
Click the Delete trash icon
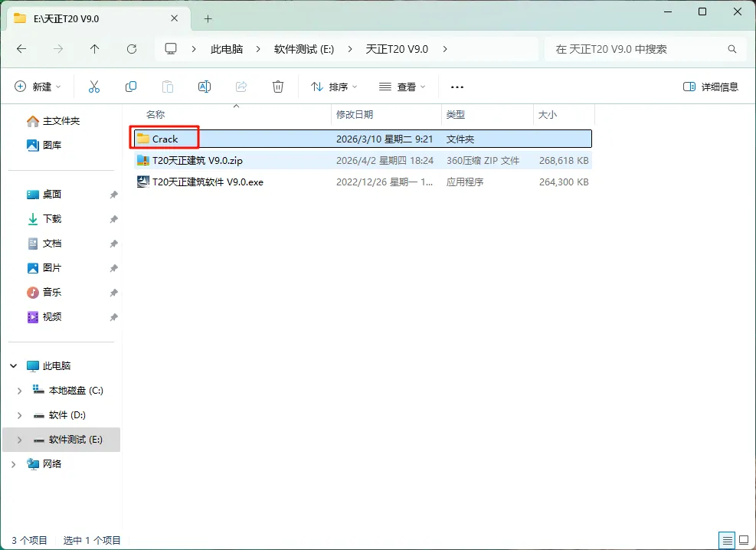tap(278, 87)
